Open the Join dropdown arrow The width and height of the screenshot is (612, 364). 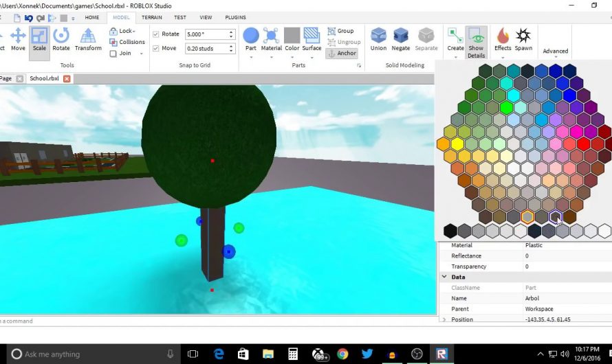pyautogui.click(x=141, y=54)
